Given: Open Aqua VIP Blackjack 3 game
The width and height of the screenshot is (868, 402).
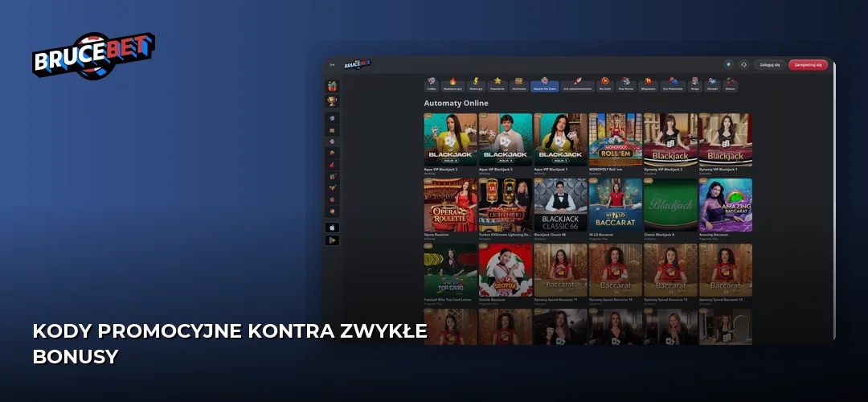Looking at the screenshot, I should (506, 140).
